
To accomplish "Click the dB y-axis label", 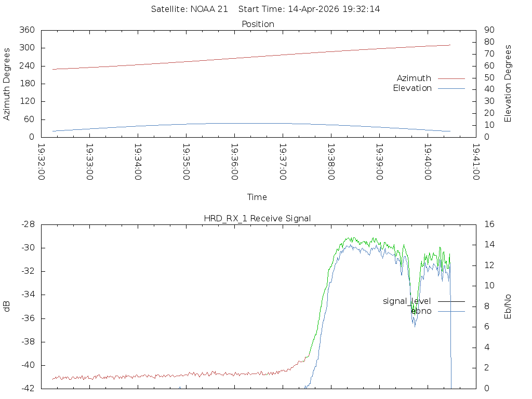I will click(x=7, y=306).
